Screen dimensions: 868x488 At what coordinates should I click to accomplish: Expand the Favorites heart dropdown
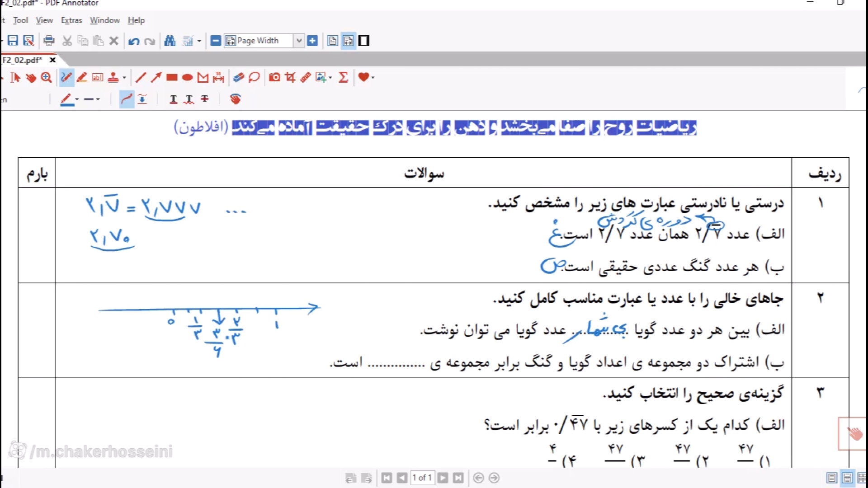373,78
